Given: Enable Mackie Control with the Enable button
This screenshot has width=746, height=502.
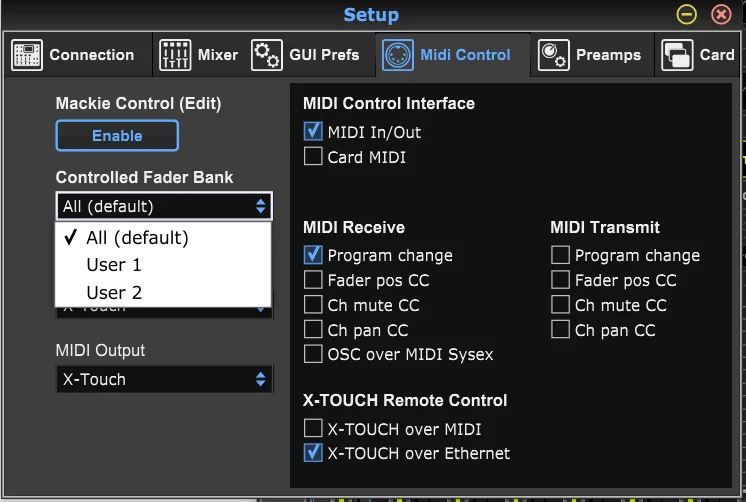Looking at the screenshot, I should pyautogui.click(x=117, y=136).
